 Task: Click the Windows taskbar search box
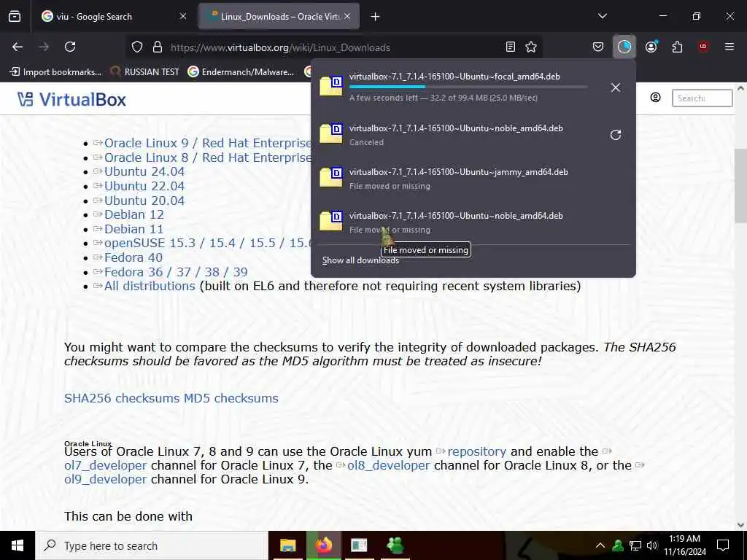pyautogui.click(x=152, y=545)
